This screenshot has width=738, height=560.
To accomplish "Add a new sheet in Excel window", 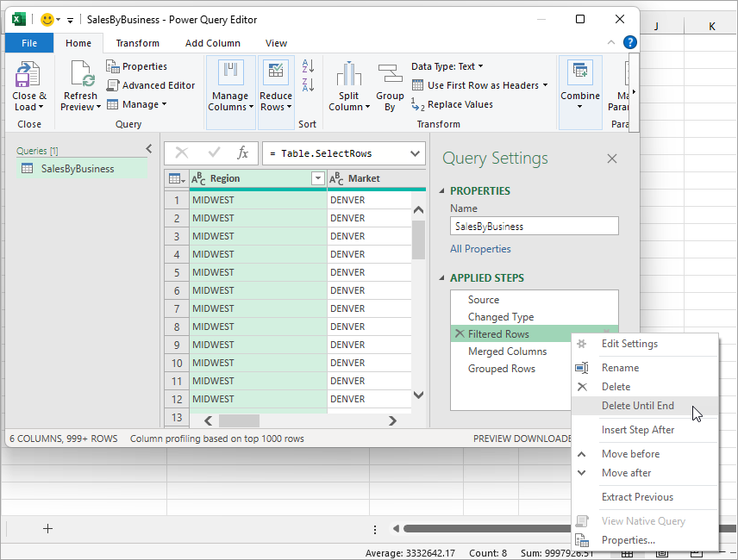I will point(47,528).
